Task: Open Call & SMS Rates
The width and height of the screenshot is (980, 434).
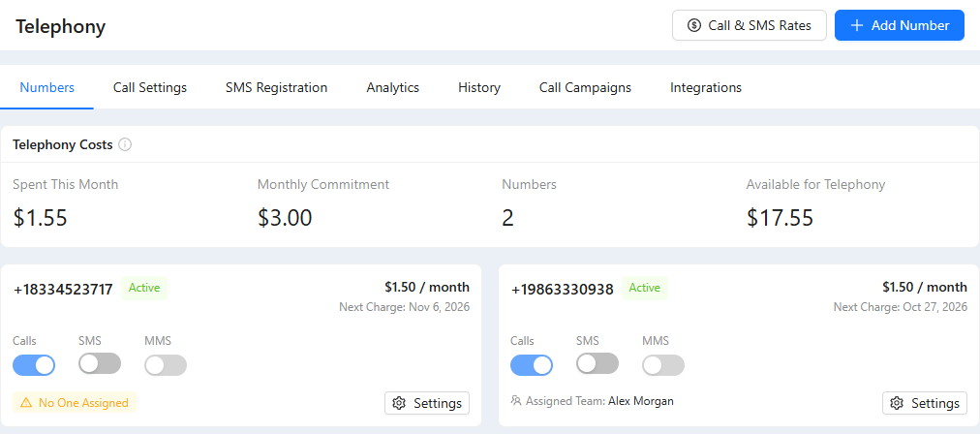Action: (750, 25)
